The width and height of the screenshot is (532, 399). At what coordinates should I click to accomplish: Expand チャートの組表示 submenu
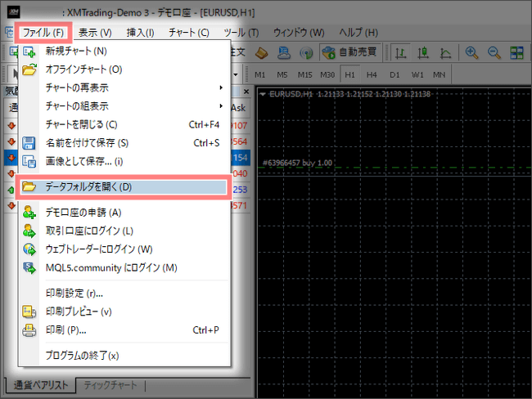click(124, 106)
